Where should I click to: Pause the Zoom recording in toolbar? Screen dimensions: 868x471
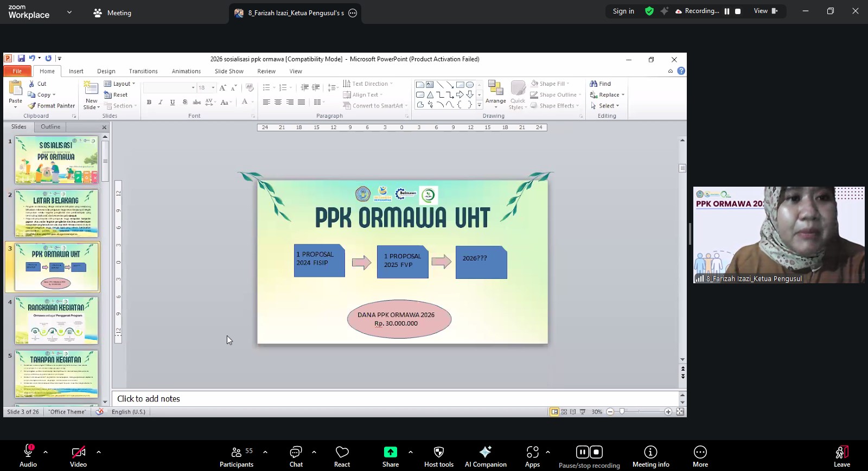tap(582, 452)
